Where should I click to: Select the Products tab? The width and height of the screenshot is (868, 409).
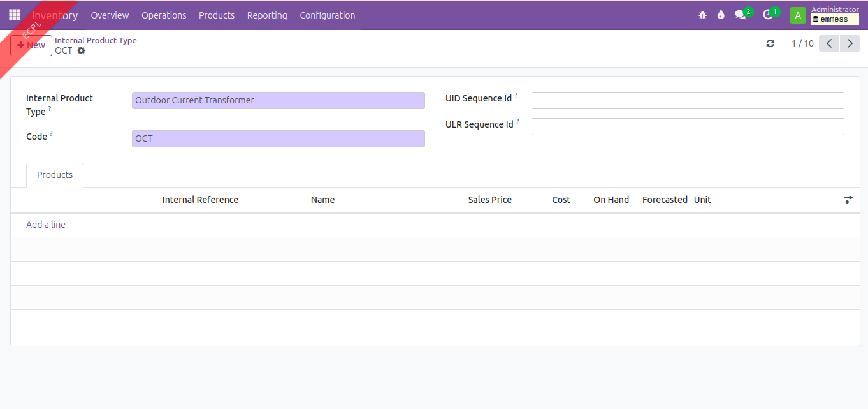55,175
